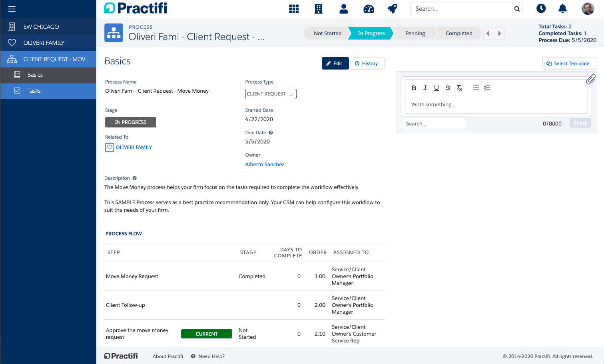
Task: Open the History view
Action: (367, 64)
